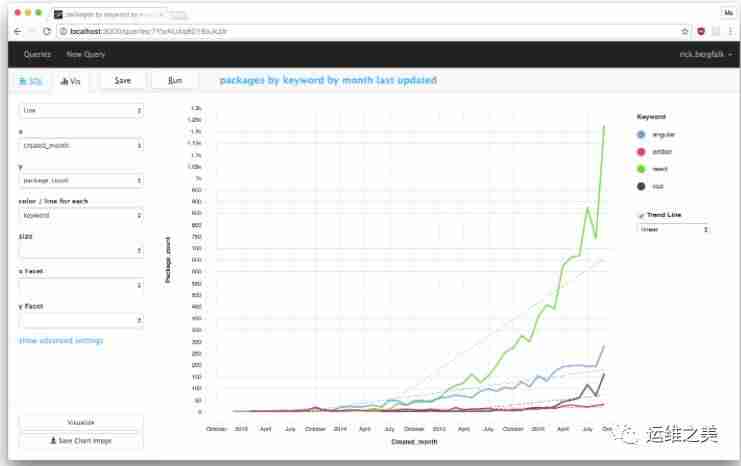Screen dimensions: 741x466
Task: Go to Queries in the navbar
Action: 37,54
